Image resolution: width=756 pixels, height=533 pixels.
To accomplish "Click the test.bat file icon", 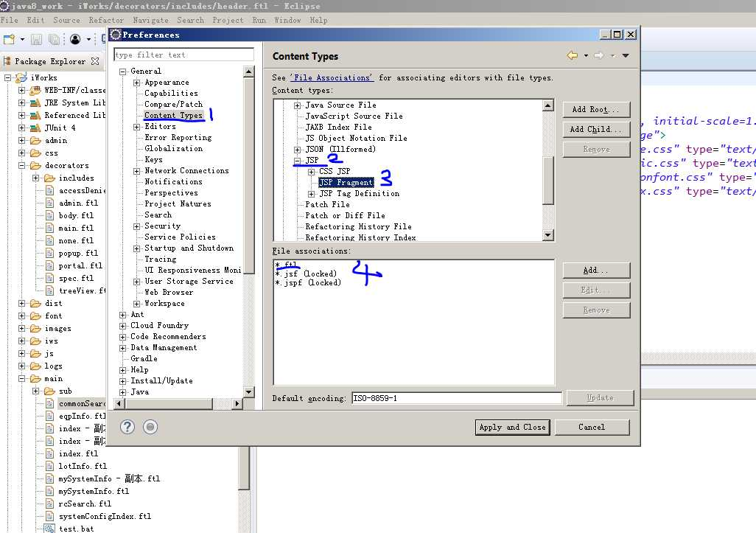I will point(49,529).
